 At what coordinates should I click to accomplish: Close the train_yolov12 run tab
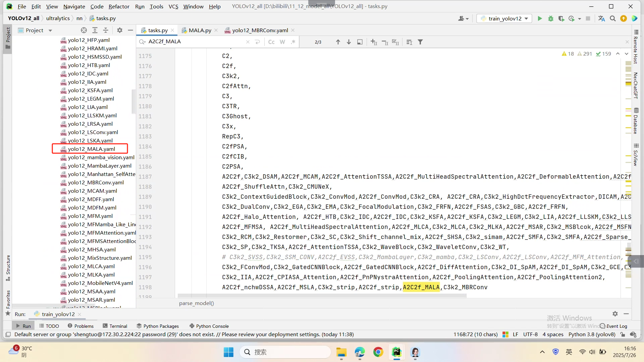pos(79,314)
